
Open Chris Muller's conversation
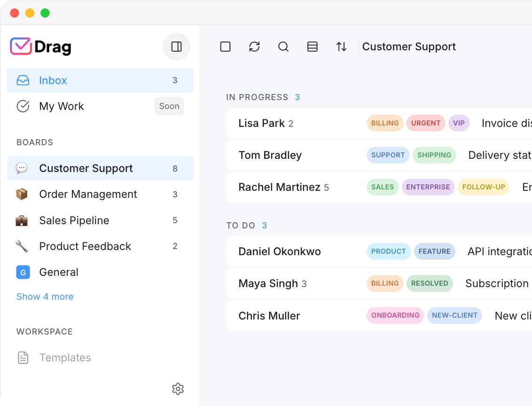tap(379, 315)
